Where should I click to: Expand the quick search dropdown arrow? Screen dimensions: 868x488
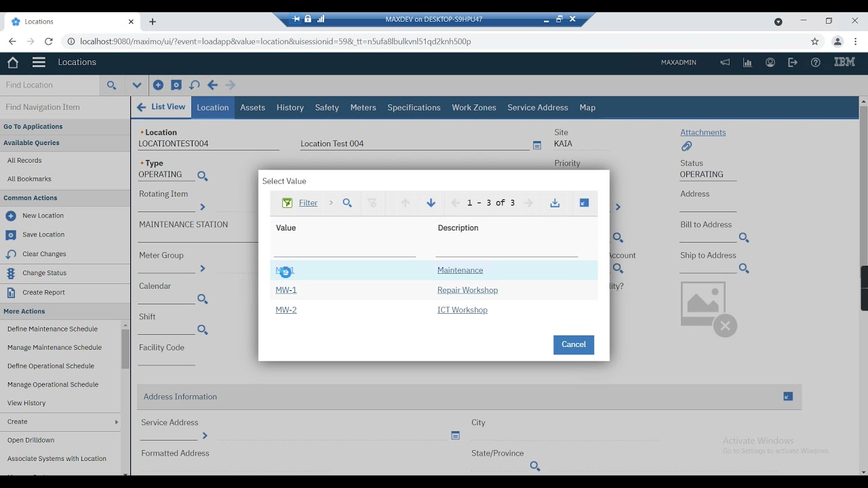pyautogui.click(x=137, y=85)
